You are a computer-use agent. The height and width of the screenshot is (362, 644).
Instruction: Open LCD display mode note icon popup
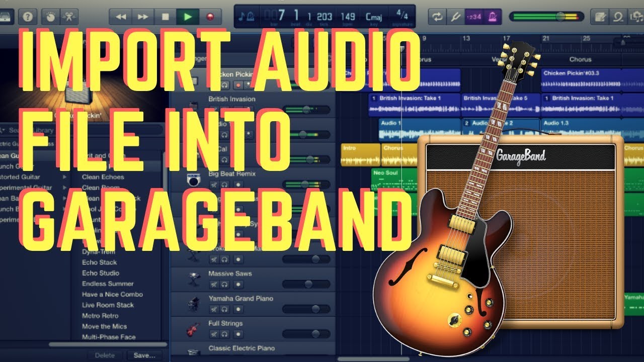(247, 17)
